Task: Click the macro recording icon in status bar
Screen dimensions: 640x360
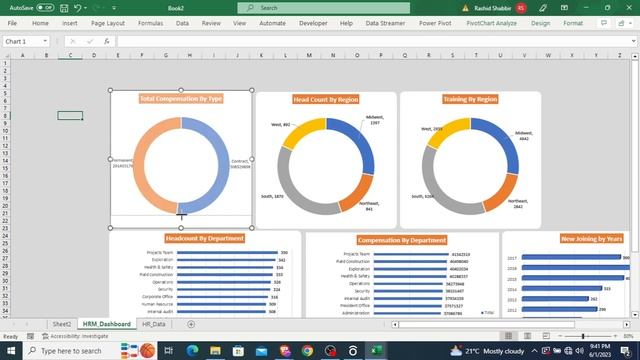Action: (30, 336)
